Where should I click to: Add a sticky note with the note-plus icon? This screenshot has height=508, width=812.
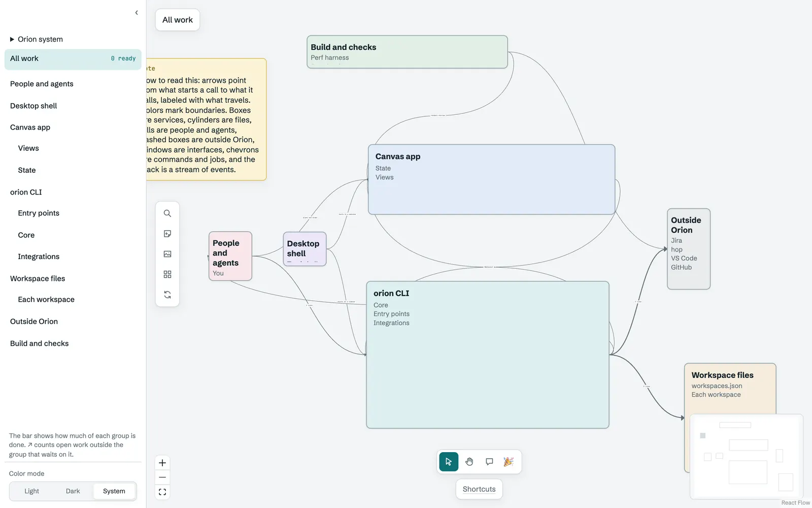(167, 234)
